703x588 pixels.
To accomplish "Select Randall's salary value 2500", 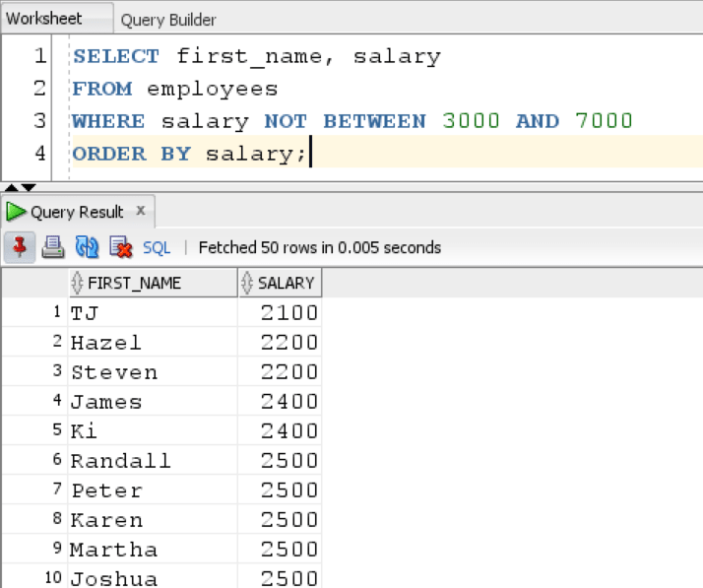I will (280, 461).
